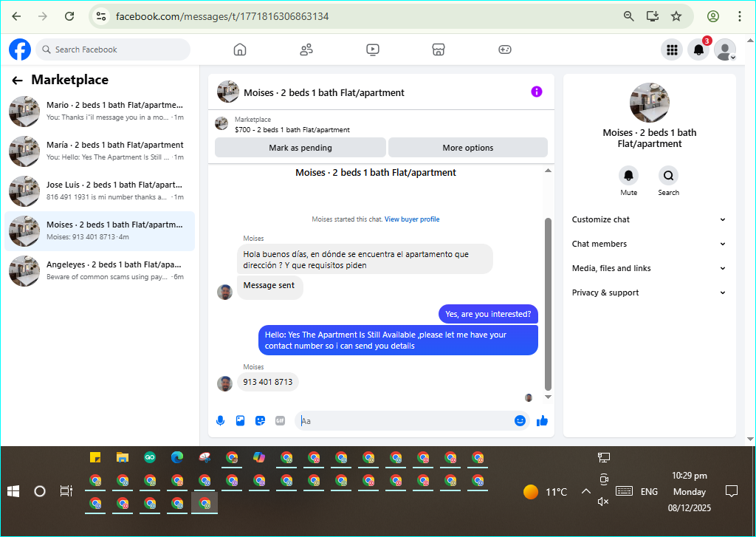Click the zoom magnifier icon in address bar
Viewport: 756px width, 537px height.
[x=629, y=16]
